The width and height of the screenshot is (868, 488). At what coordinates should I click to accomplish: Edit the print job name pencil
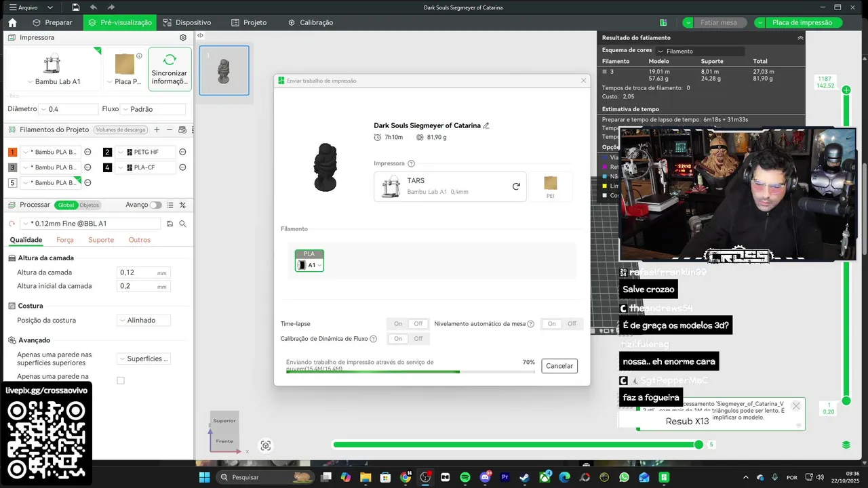pos(486,125)
